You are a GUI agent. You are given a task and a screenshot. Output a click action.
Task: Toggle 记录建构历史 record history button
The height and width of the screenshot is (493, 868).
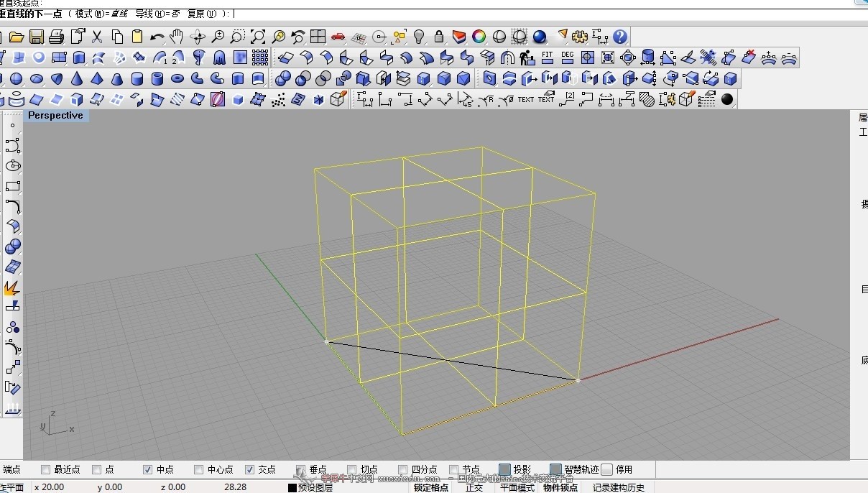pyautogui.click(x=619, y=487)
